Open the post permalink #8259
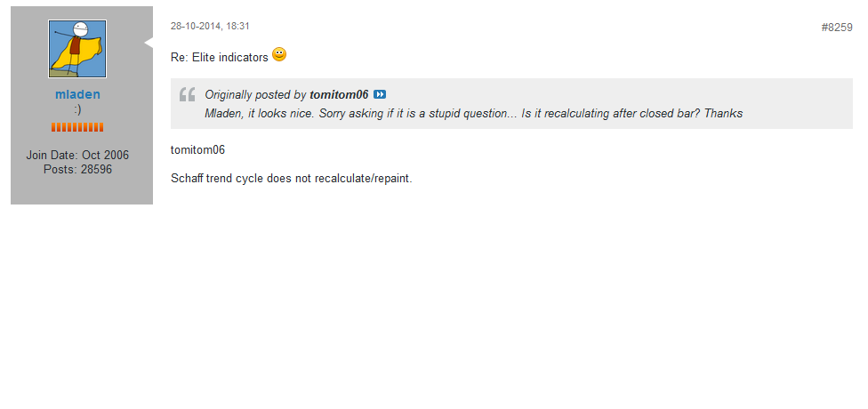 click(836, 28)
